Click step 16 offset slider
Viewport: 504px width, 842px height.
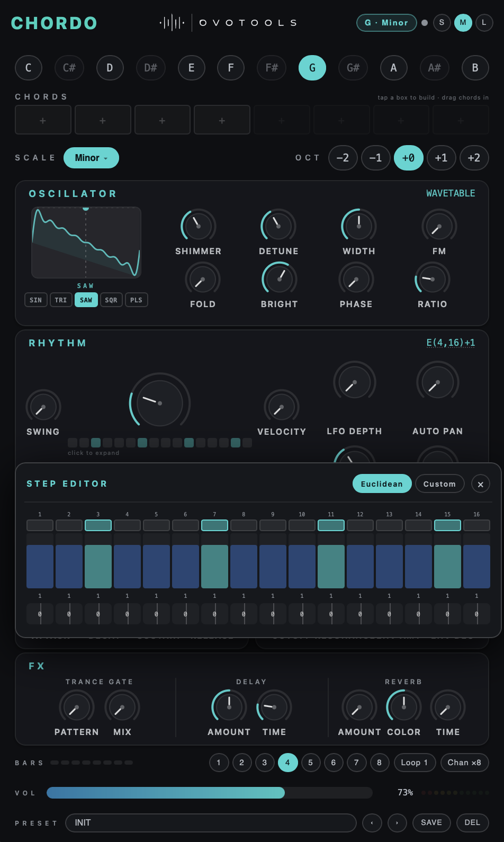pyautogui.click(x=476, y=614)
